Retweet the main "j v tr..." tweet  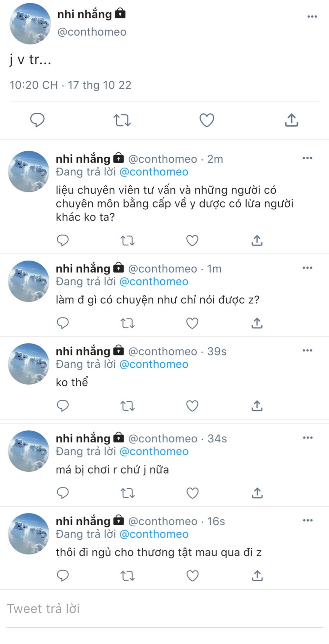122,120
